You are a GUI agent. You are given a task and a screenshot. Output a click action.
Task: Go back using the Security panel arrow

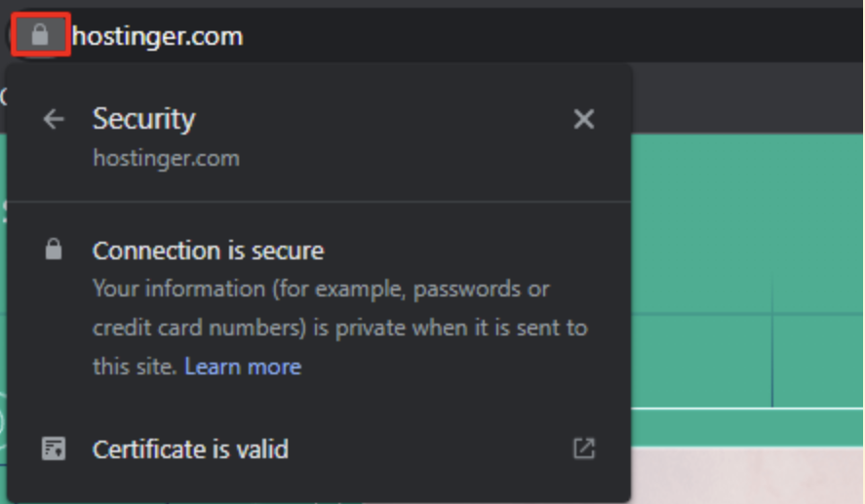pos(54,119)
